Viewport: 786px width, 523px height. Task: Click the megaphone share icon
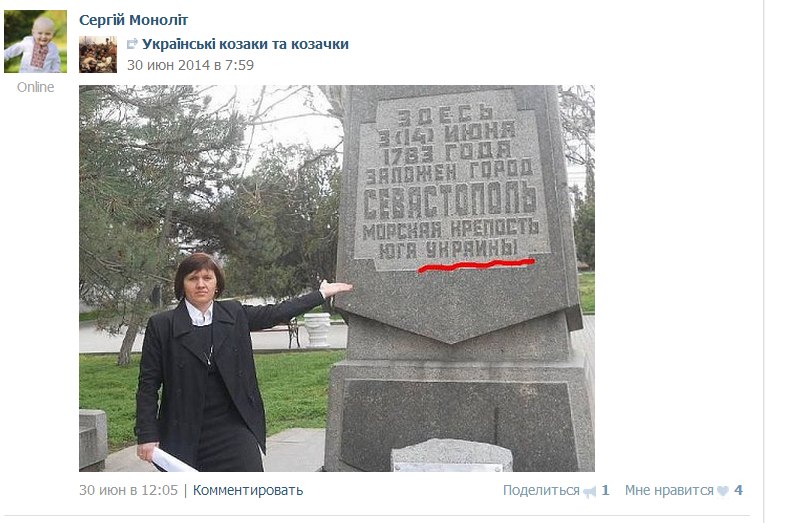pos(590,491)
